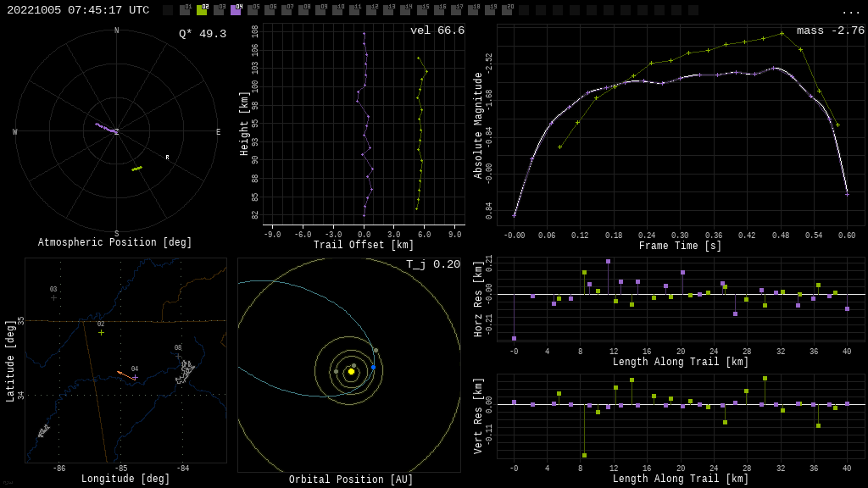Click the green meteor track in polar plot
Screen dimensions: 868x488
(x=136, y=169)
